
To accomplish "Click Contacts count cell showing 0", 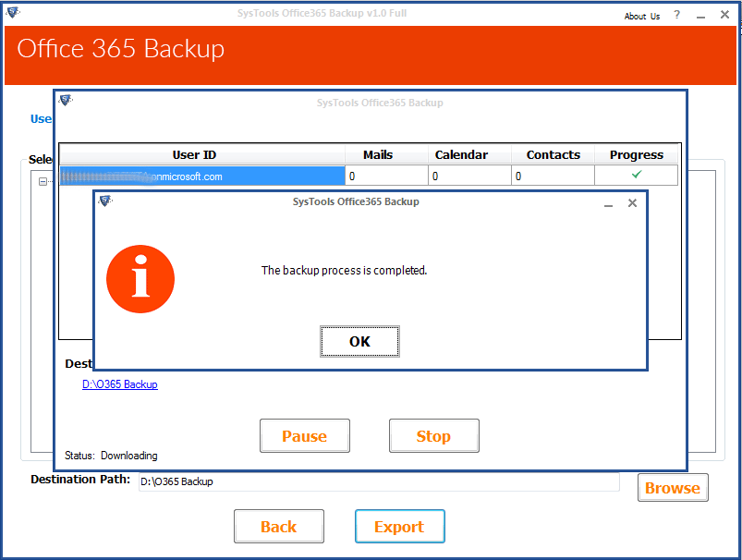I will click(x=553, y=177).
